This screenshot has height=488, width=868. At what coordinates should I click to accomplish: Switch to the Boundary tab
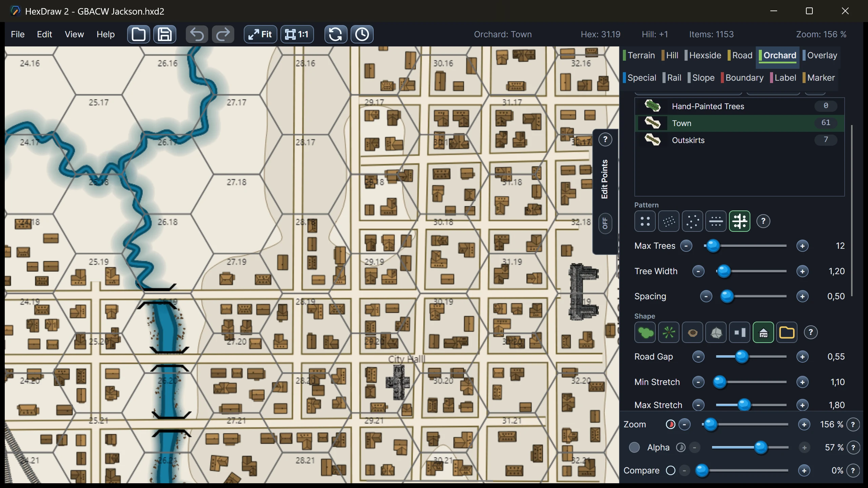pyautogui.click(x=742, y=78)
